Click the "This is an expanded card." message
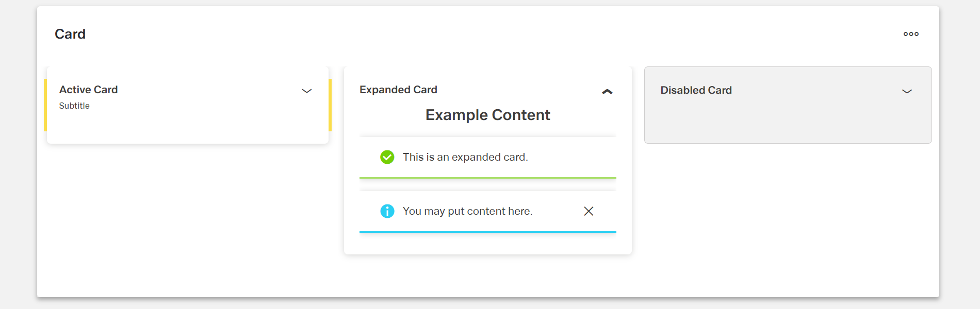This screenshot has height=309, width=980. point(465,157)
